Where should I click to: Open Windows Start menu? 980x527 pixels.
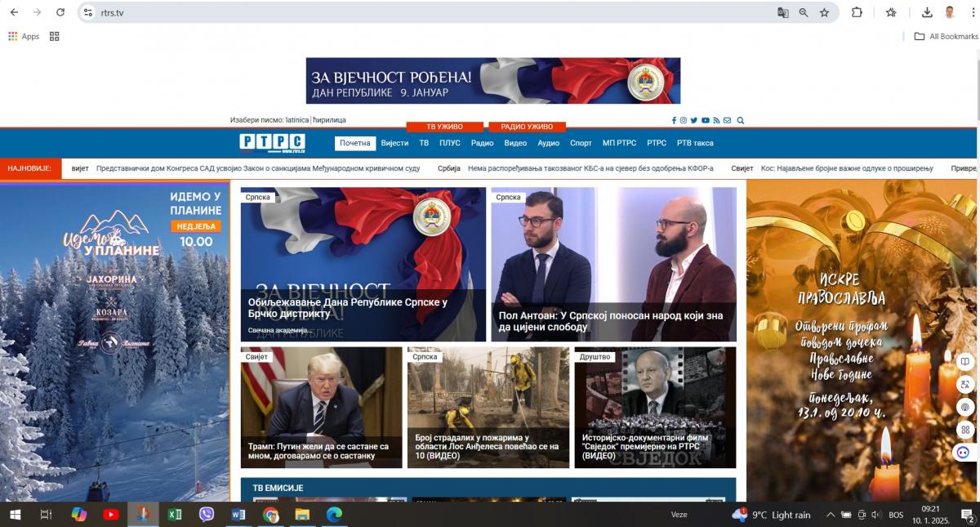14,515
